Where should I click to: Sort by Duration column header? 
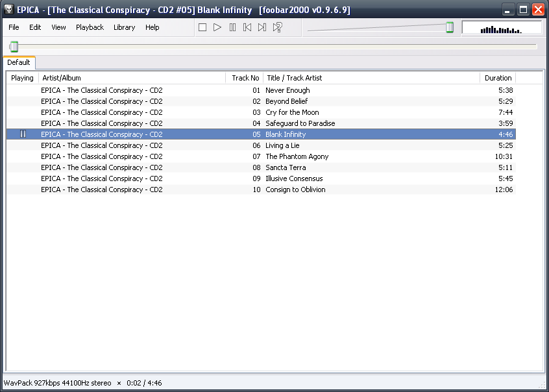pyautogui.click(x=498, y=78)
